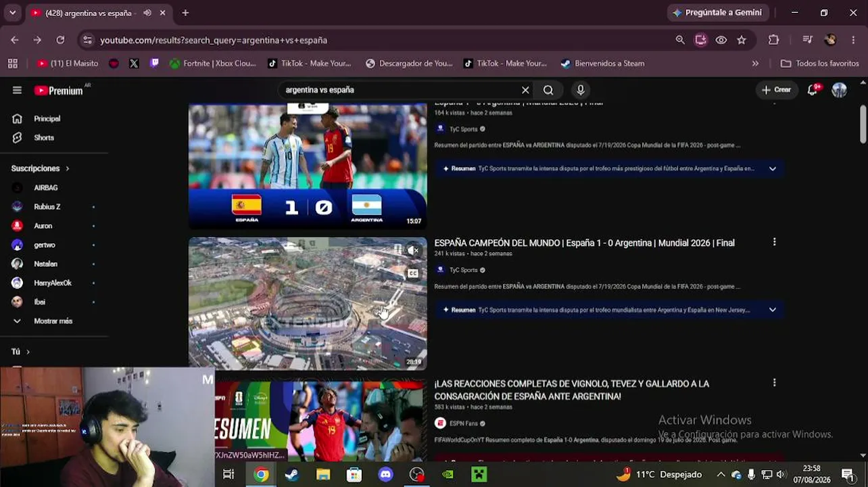Expand Mostrar más in subscriptions

click(54, 321)
